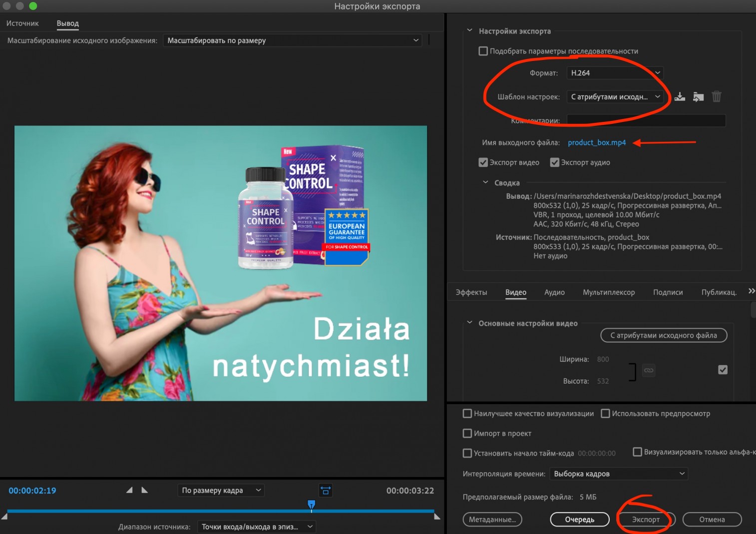This screenshot has height=534, width=756.
Task: Click the settings panel vertical scrollbar
Action: (753, 310)
